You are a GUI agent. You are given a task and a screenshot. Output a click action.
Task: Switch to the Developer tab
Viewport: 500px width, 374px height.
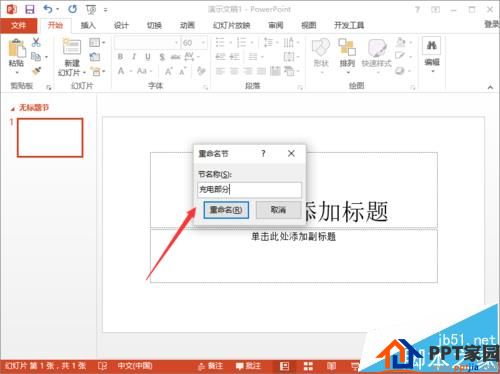(x=349, y=25)
